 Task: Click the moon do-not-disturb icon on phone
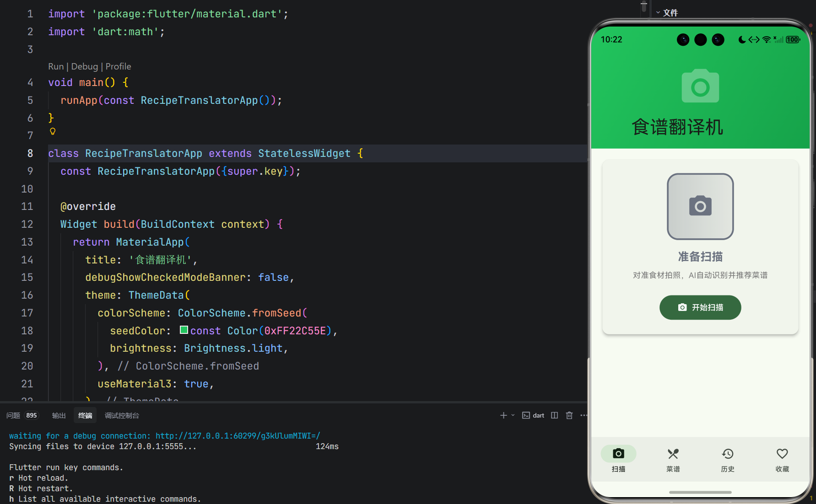742,40
